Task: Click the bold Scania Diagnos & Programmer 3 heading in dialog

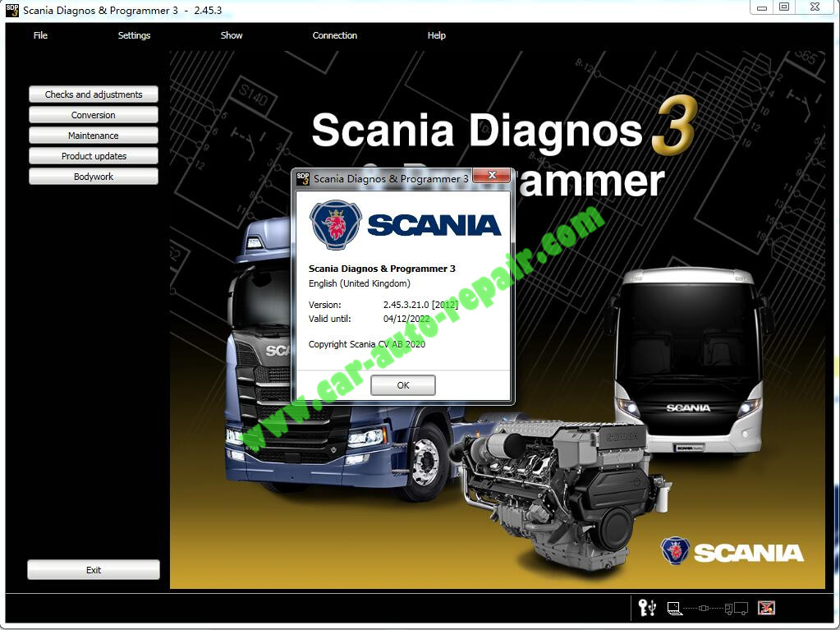Action: tap(382, 269)
